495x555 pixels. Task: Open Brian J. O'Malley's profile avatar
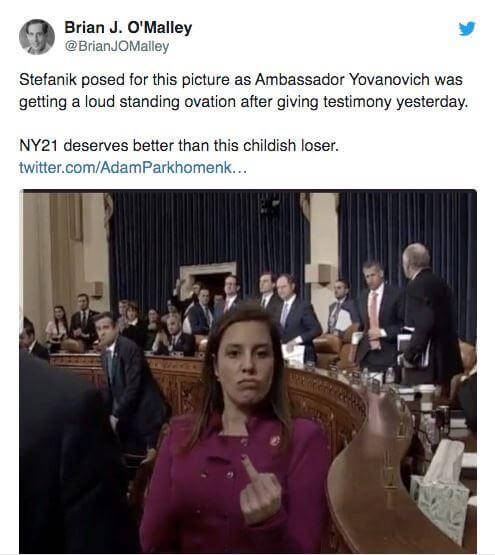pyautogui.click(x=37, y=36)
